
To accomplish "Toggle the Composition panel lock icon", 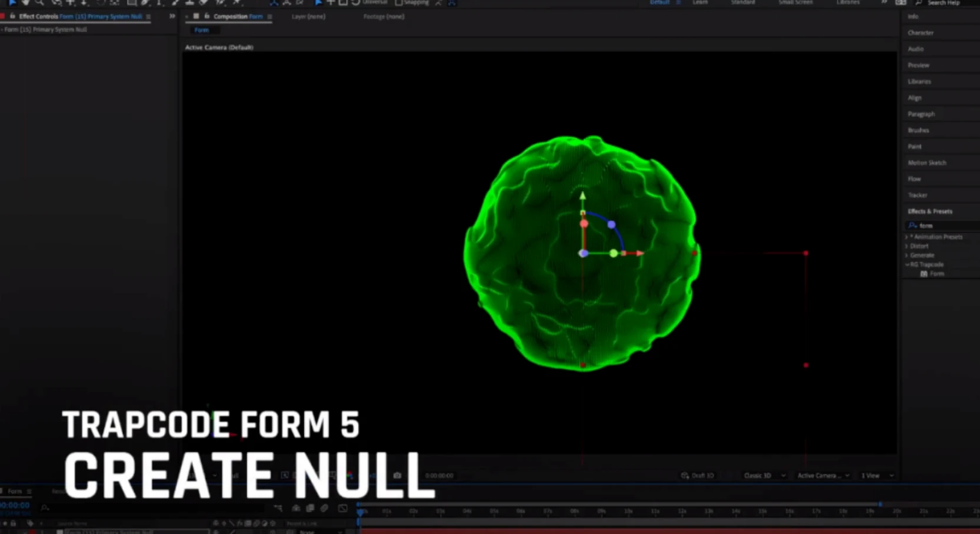I will click(x=206, y=16).
